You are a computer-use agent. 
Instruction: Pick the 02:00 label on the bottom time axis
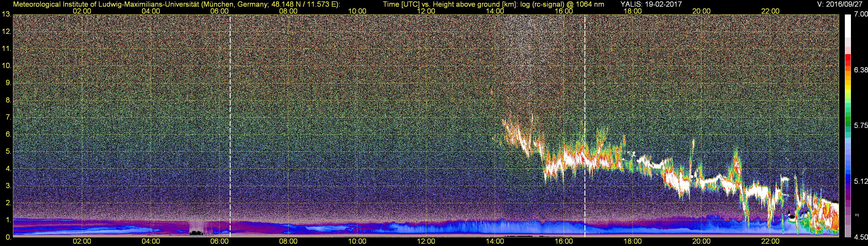point(82,242)
